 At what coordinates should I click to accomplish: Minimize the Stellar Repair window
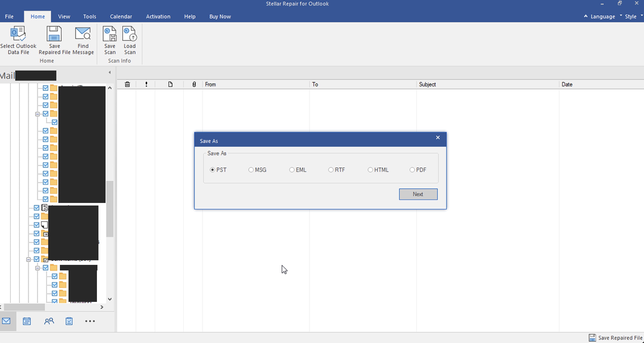click(602, 4)
